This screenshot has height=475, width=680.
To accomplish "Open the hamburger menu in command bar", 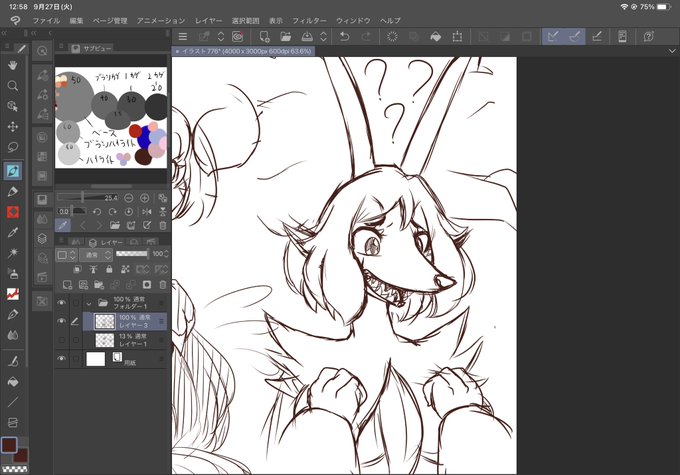I will click(183, 37).
